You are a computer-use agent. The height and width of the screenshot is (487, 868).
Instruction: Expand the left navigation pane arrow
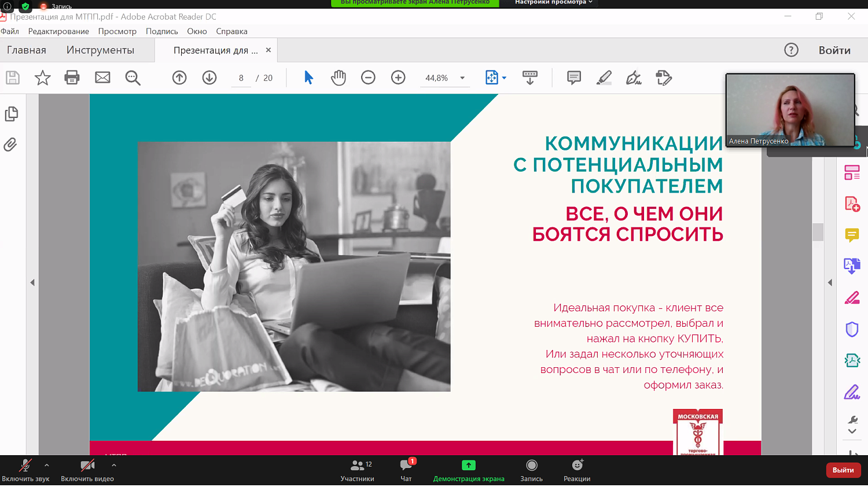pos(32,282)
